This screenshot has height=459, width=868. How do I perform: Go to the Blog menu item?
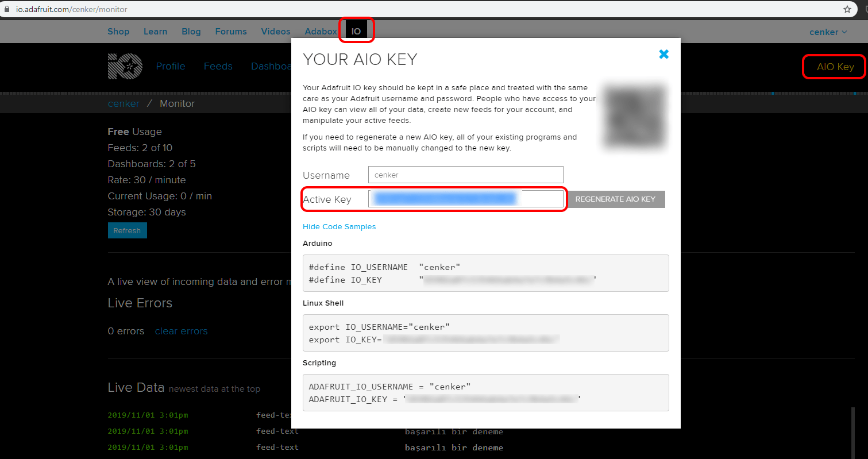[191, 32]
